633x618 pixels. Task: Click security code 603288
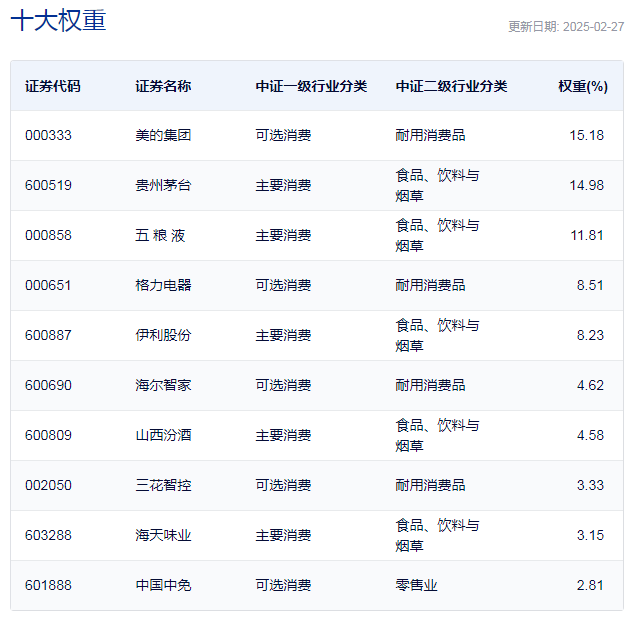coord(48,535)
